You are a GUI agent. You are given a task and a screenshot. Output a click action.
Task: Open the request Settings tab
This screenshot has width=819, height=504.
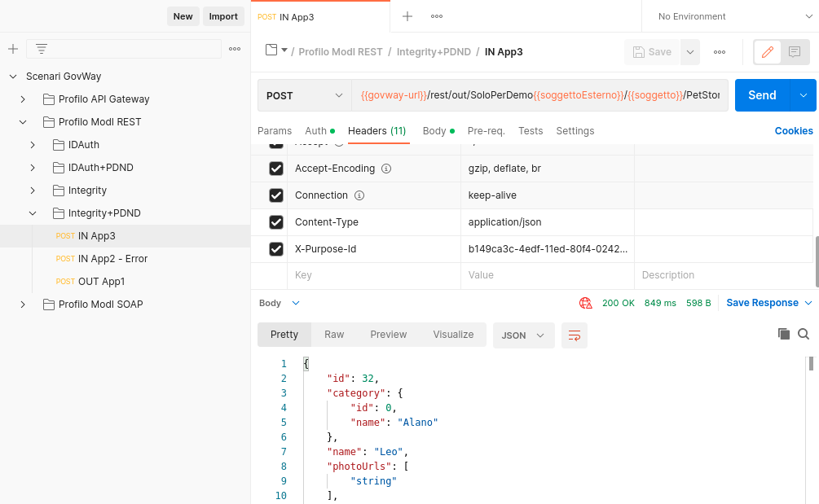point(575,131)
